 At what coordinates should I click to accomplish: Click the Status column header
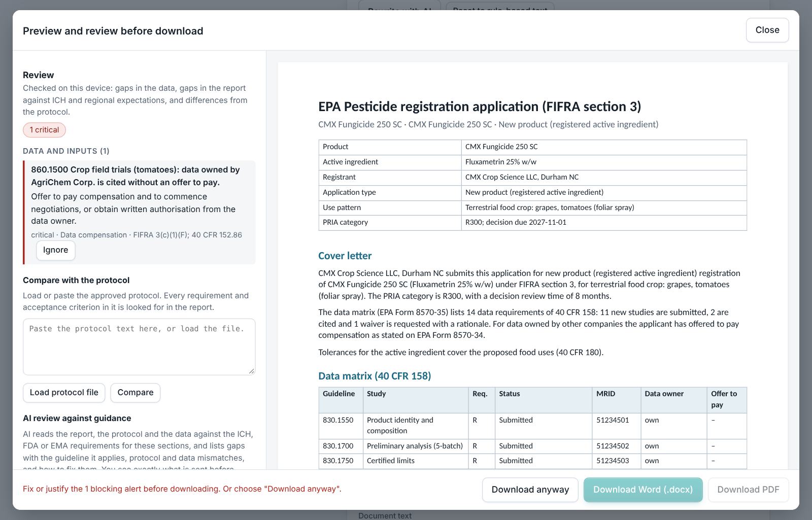(x=544, y=400)
